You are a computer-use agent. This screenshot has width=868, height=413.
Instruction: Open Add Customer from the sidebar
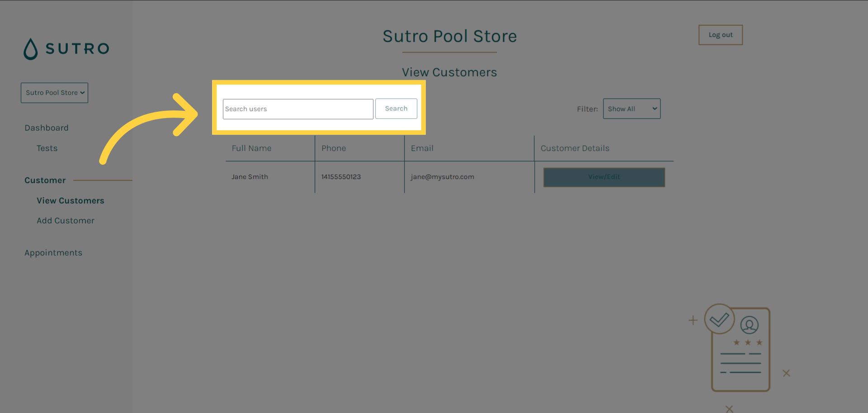tap(66, 220)
